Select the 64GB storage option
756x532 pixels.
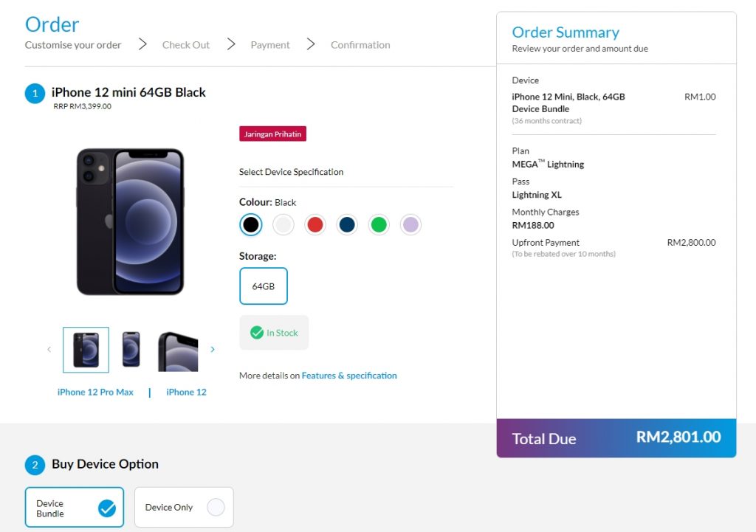(264, 286)
